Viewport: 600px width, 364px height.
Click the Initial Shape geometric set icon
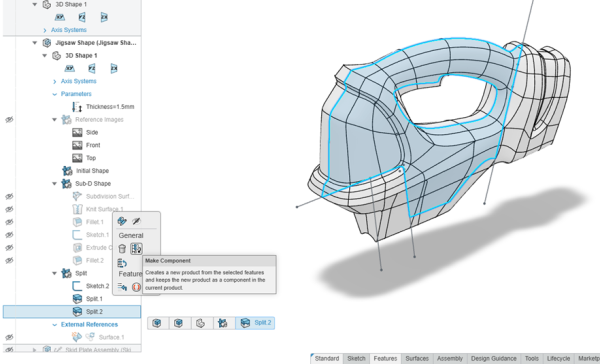67,171
